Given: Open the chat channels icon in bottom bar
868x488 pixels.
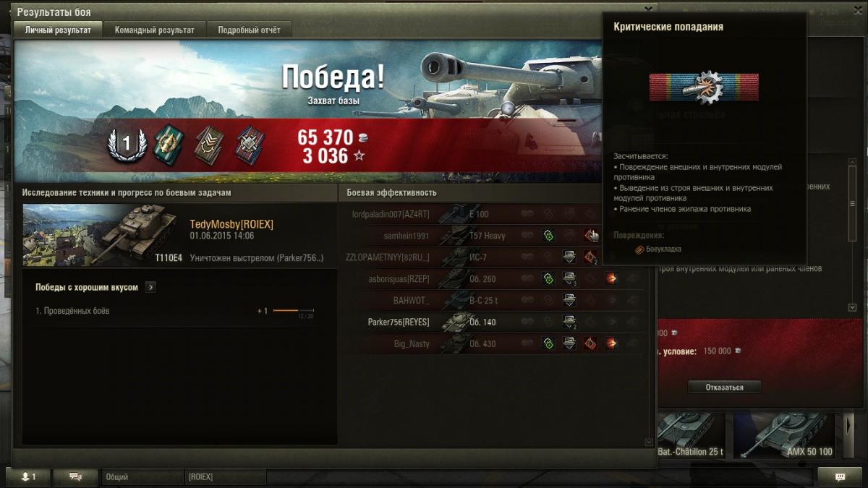Looking at the screenshot, I should (x=75, y=476).
